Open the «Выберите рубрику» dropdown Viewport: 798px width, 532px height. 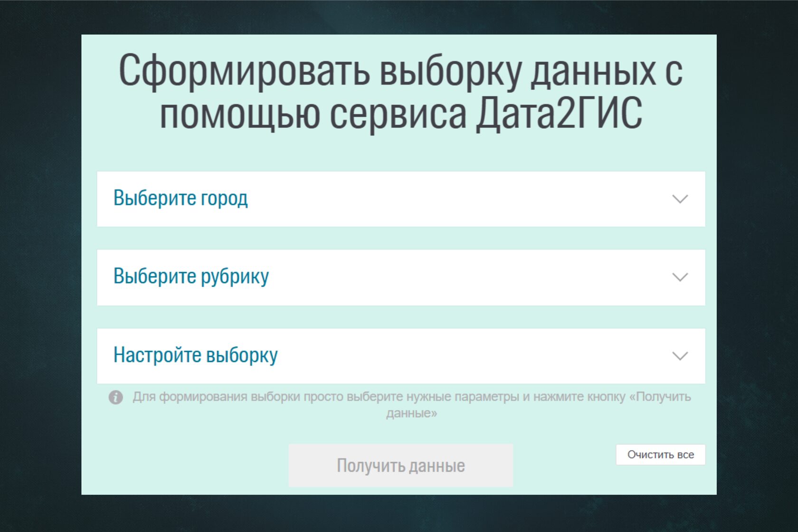coord(401,277)
